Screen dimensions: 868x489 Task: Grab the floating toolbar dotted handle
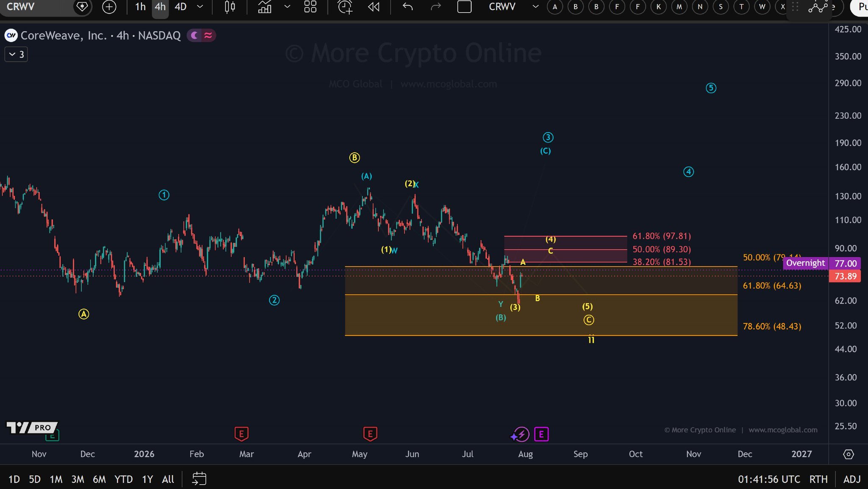click(x=795, y=7)
